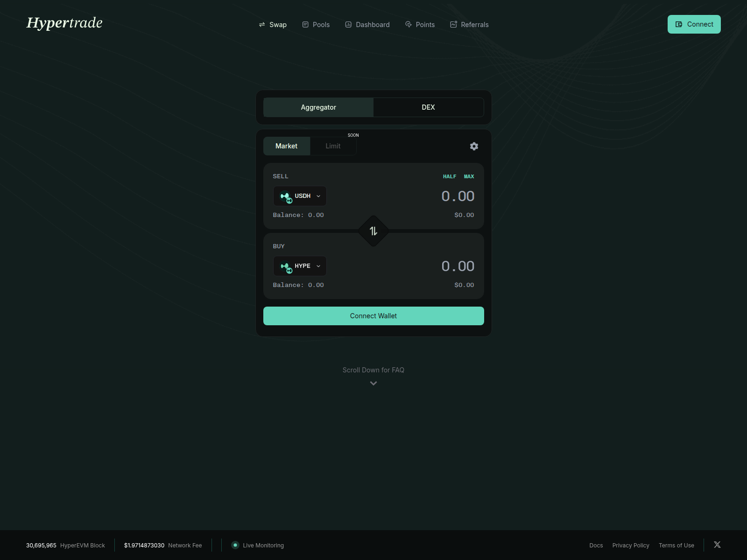Click the X (Twitter) icon in footer
Screen dimensions: 747x560
[717, 545]
